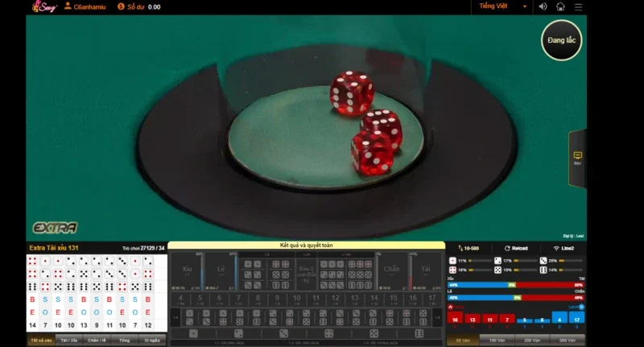
Task: Click the Số dư balance coin icon
Action: [121, 6]
